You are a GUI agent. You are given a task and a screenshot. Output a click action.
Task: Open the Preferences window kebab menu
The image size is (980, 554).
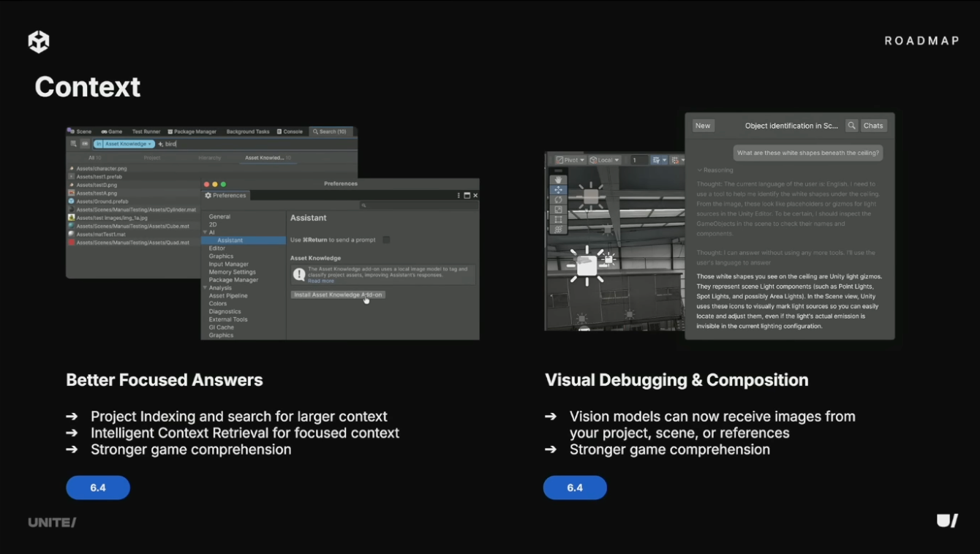pos(459,196)
